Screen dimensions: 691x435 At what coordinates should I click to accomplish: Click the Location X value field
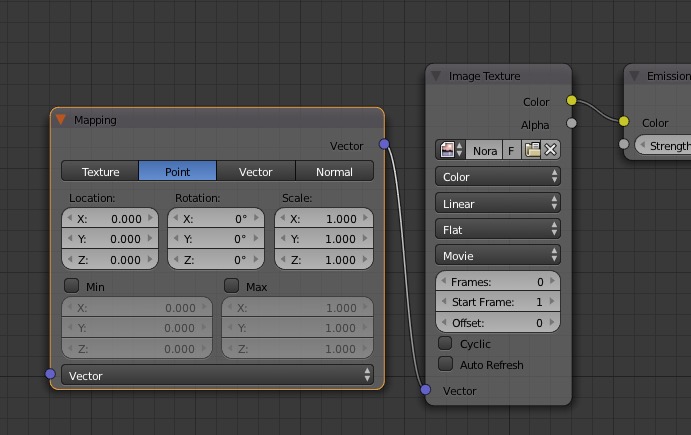(110, 219)
